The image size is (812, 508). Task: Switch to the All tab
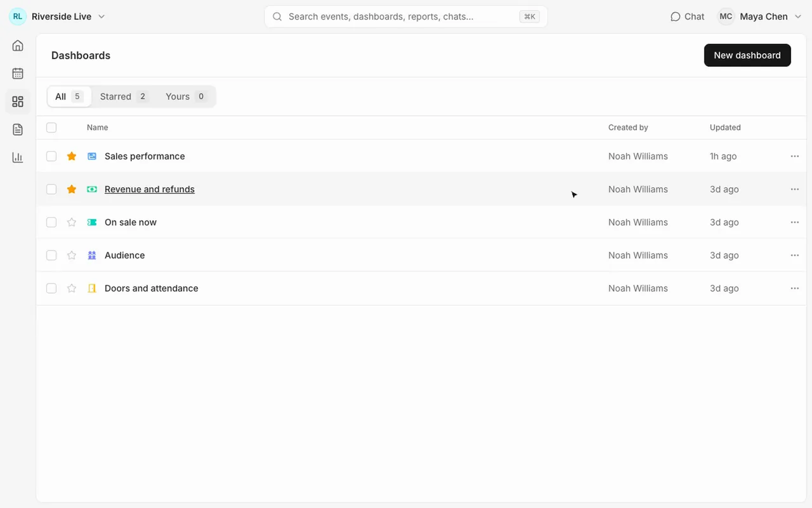69,97
